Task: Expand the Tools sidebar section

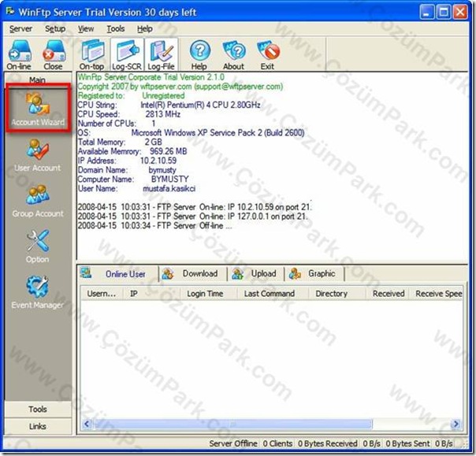Action: pos(38,409)
